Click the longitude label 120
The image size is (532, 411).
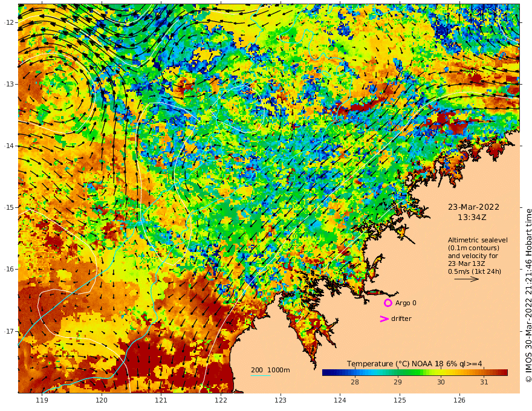pos(102,400)
